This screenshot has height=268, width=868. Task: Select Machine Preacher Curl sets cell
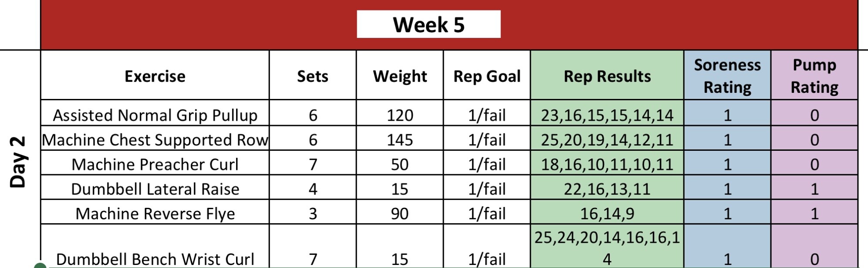tap(313, 164)
